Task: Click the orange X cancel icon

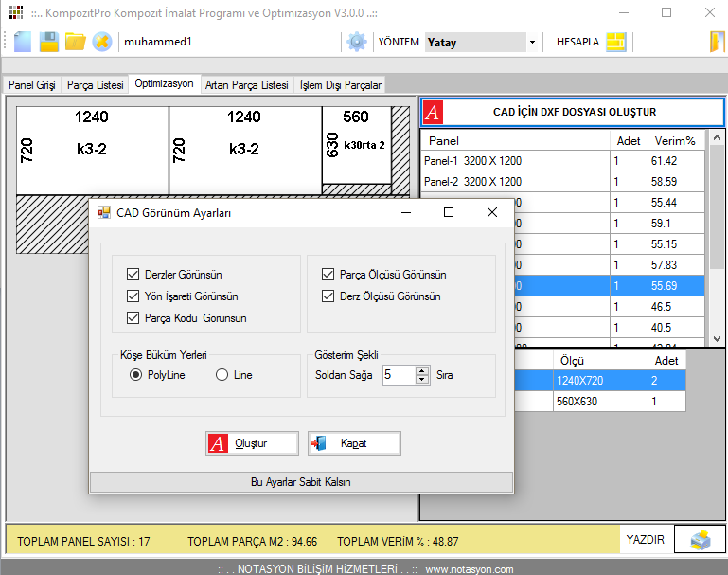Action: [101, 42]
